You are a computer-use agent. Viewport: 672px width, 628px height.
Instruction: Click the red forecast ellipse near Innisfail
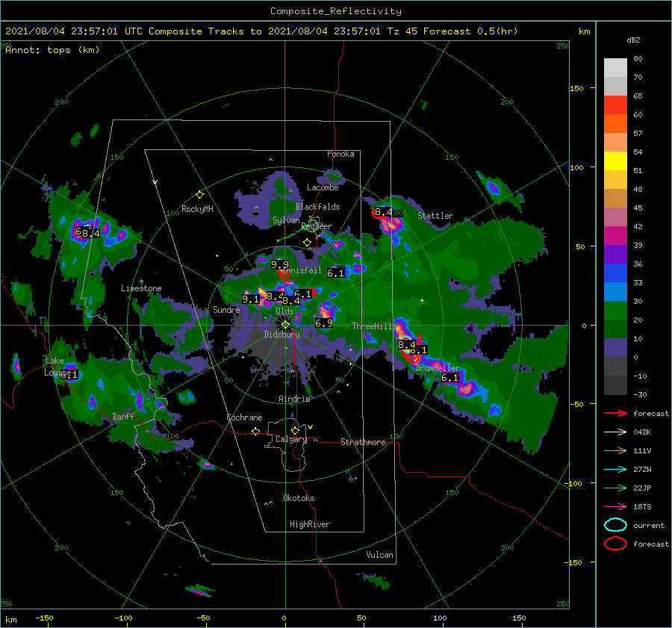click(283, 274)
